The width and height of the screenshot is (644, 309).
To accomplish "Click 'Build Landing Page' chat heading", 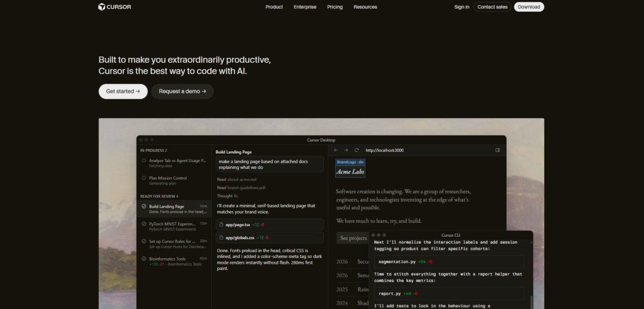I will [x=234, y=152].
